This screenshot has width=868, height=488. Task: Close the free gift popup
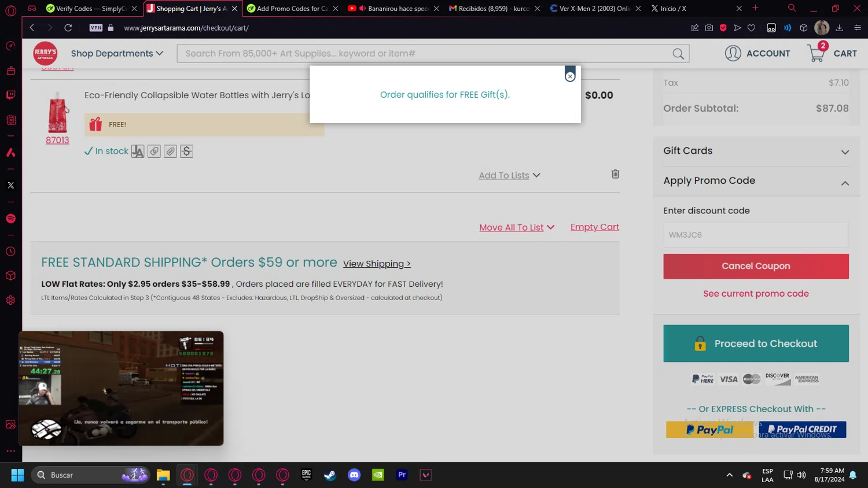570,76
